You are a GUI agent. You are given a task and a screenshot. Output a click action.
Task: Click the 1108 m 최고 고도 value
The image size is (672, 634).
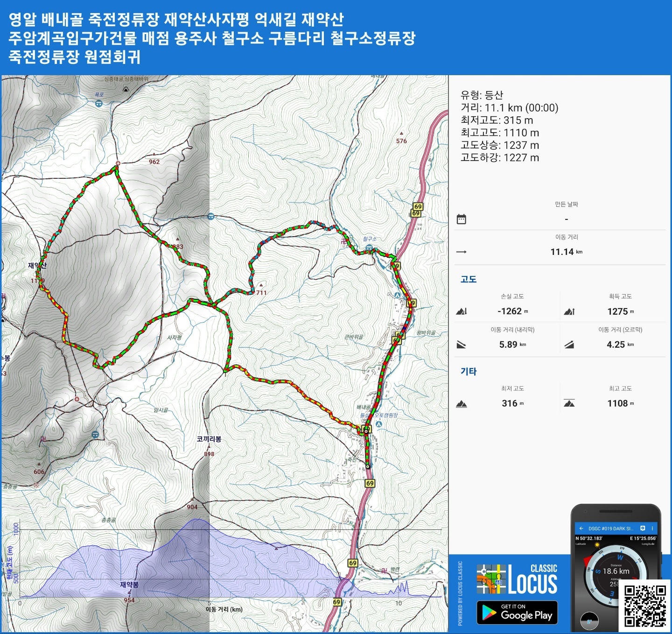pos(621,403)
